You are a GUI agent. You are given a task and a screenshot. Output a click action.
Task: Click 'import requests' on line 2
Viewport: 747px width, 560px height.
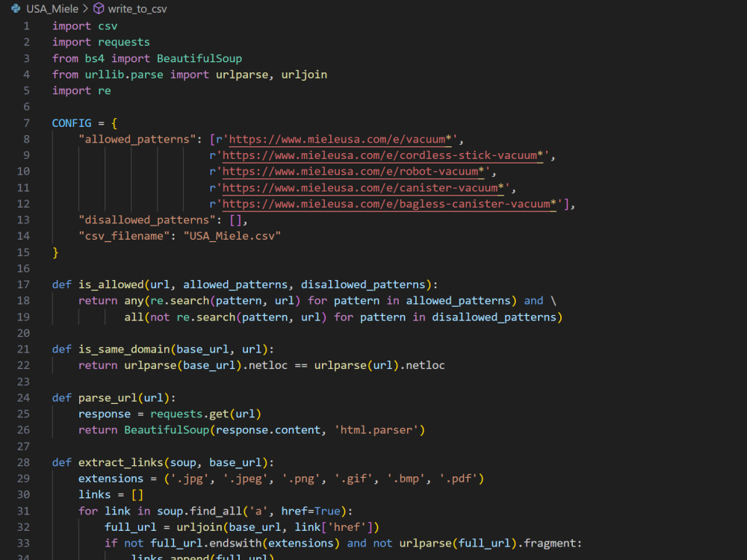tap(101, 42)
